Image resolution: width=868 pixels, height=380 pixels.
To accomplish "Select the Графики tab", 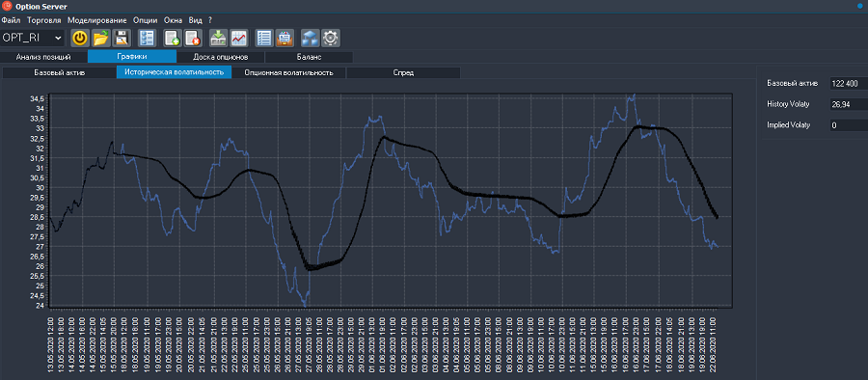I will [132, 57].
